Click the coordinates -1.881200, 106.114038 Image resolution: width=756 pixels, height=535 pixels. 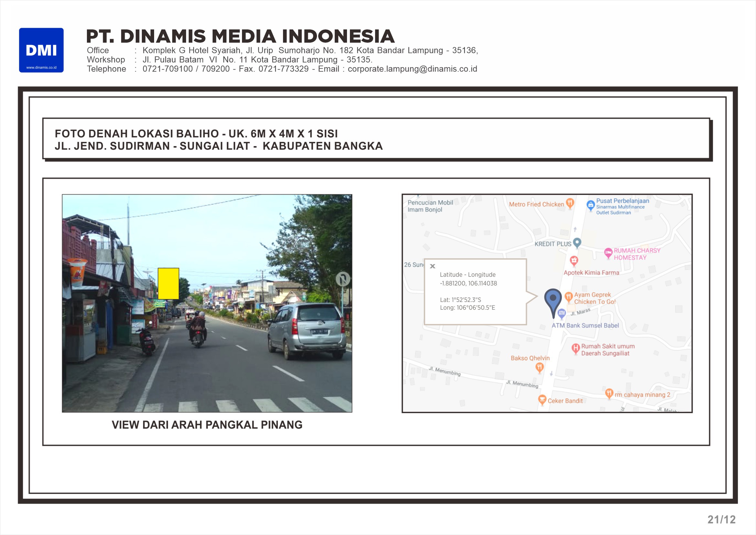468,283
